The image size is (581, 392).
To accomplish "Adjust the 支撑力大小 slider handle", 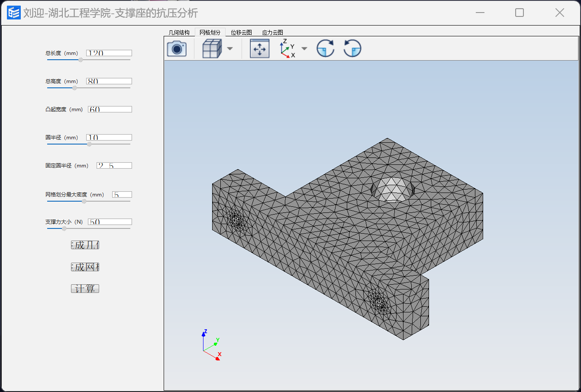I will tap(64, 228).
